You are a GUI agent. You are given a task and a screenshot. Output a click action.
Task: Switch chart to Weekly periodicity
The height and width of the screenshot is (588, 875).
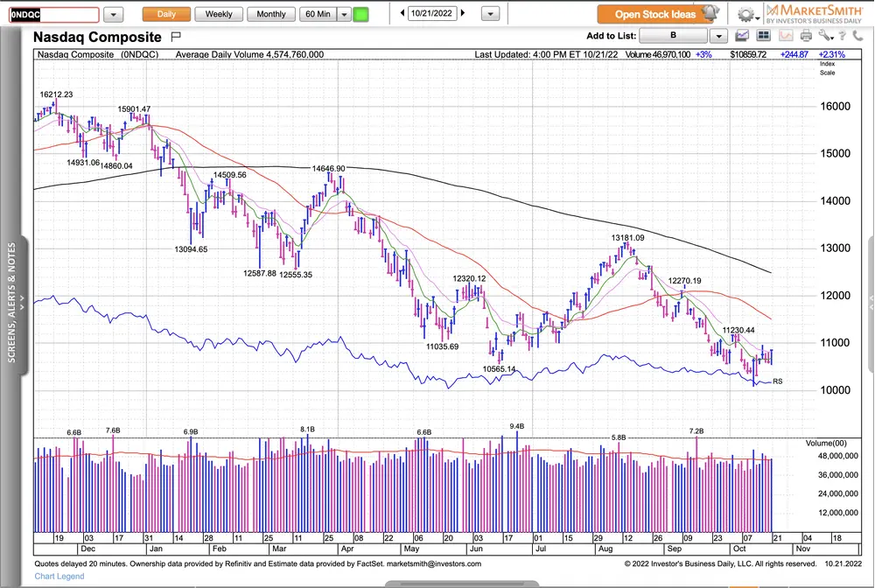click(219, 15)
